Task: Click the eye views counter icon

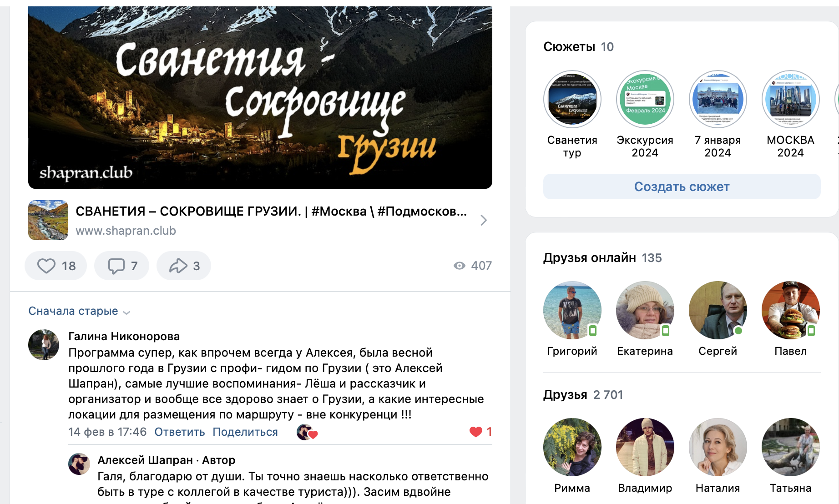Action: pos(460,266)
